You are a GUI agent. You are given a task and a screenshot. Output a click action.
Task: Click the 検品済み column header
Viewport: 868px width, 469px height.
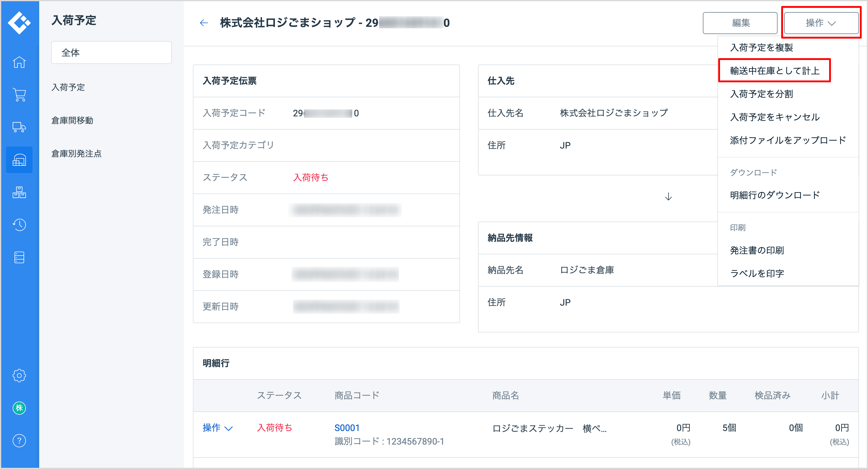(772, 395)
